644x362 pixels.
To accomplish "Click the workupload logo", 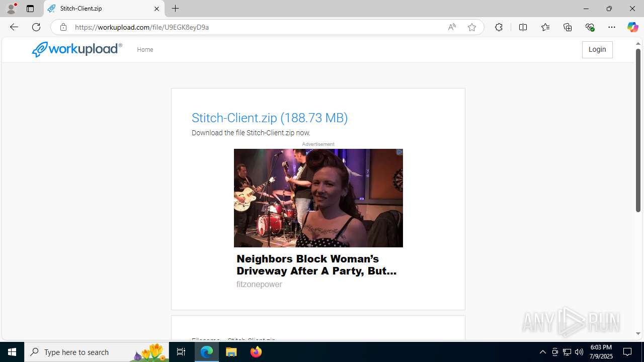I will [x=77, y=49].
